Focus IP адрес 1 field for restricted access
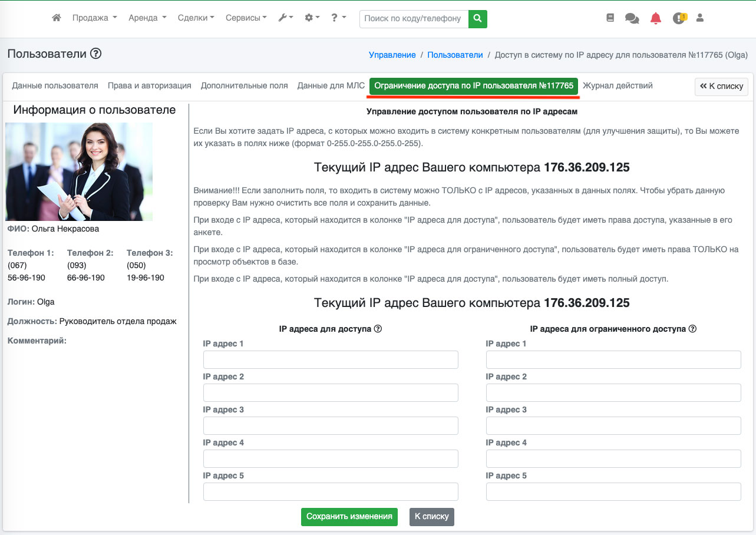 coord(613,360)
